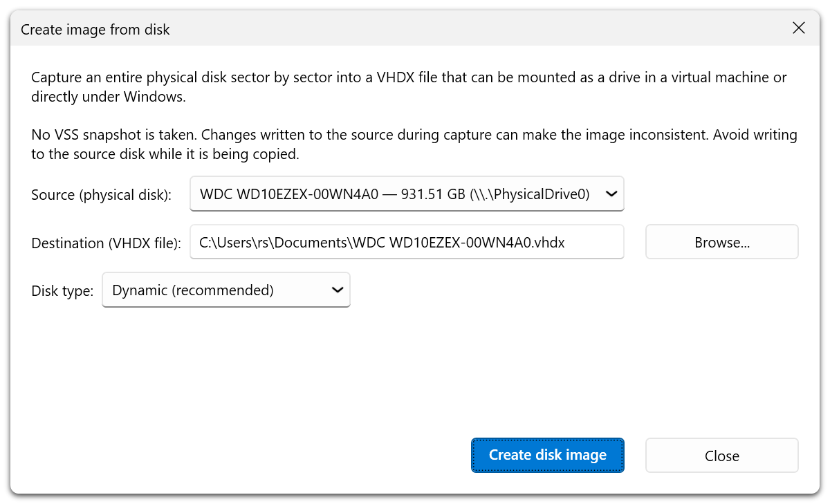The image size is (830, 504).
Task: Click the 'No VSS snapshot is taken' warning text
Action: [x=414, y=144]
